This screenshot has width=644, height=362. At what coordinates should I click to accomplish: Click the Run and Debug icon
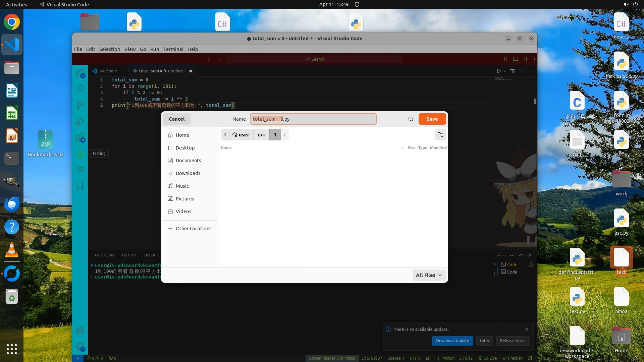[x=80, y=121]
